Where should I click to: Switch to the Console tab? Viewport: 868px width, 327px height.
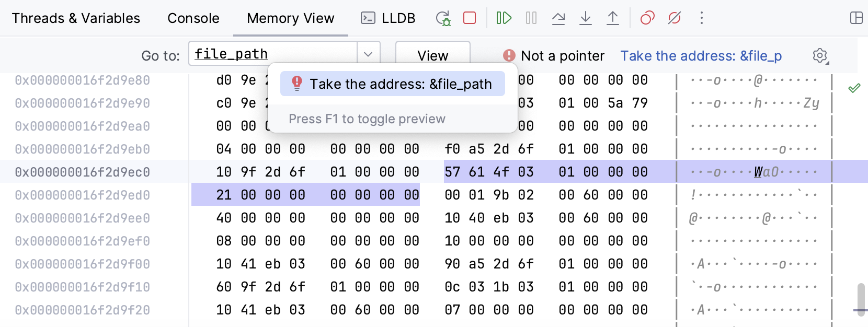click(x=193, y=18)
